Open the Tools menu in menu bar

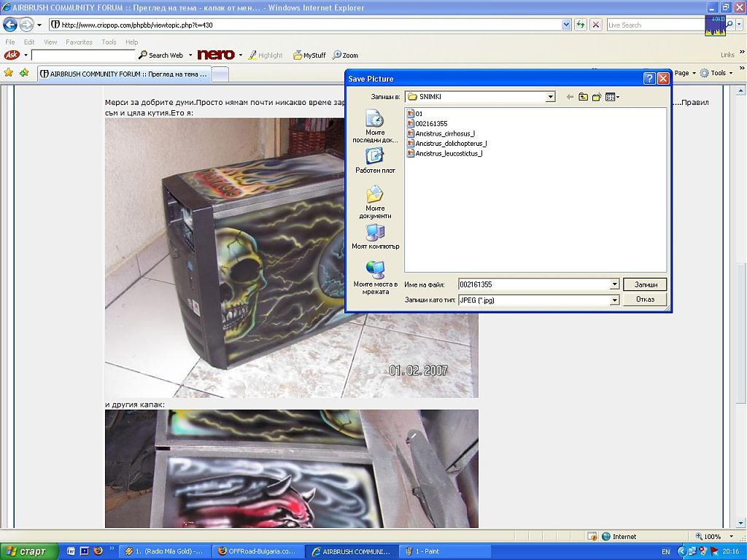[x=109, y=42]
